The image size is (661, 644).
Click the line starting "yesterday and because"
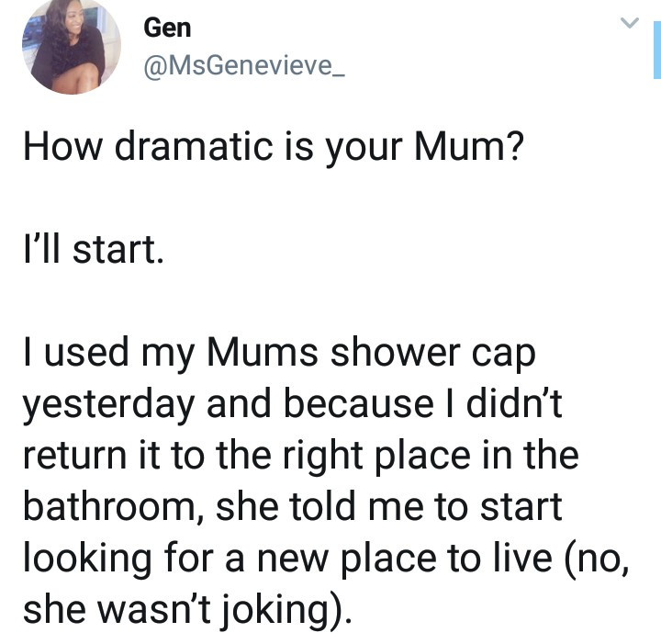tap(292, 405)
